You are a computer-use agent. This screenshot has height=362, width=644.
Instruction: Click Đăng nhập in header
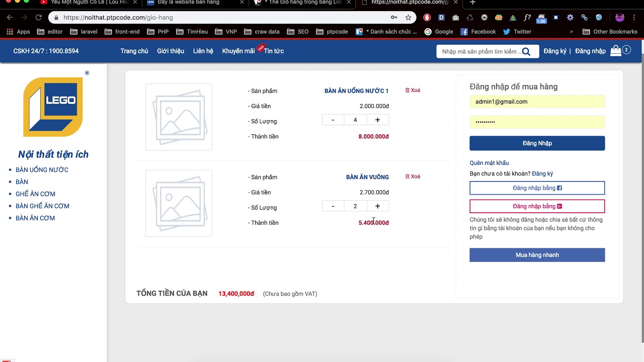click(x=590, y=51)
